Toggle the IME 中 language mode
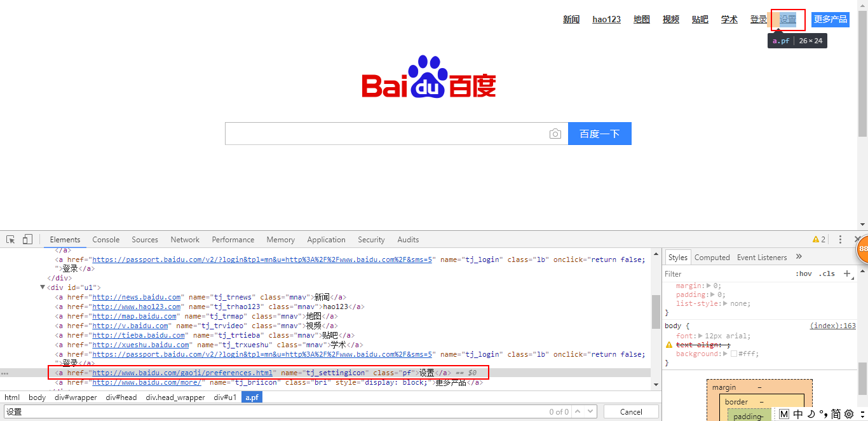Screen dimensions: 868x421 click(798, 414)
